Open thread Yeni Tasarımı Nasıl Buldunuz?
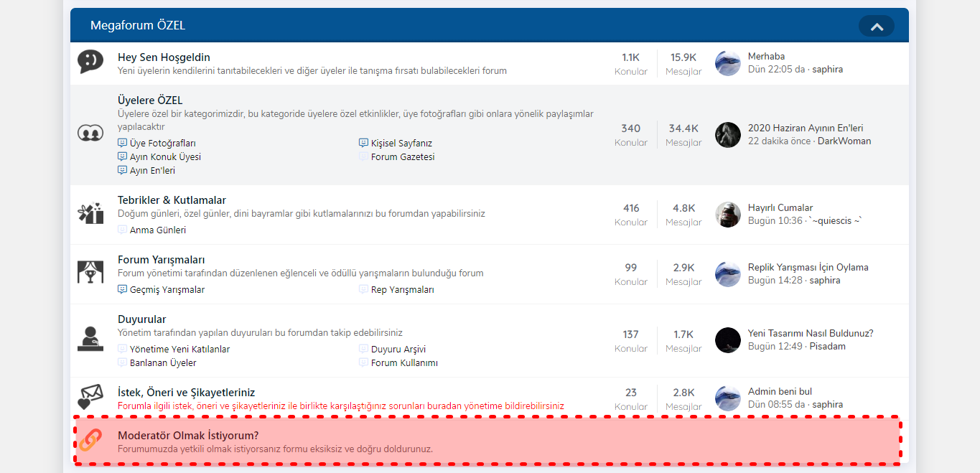 click(811, 334)
